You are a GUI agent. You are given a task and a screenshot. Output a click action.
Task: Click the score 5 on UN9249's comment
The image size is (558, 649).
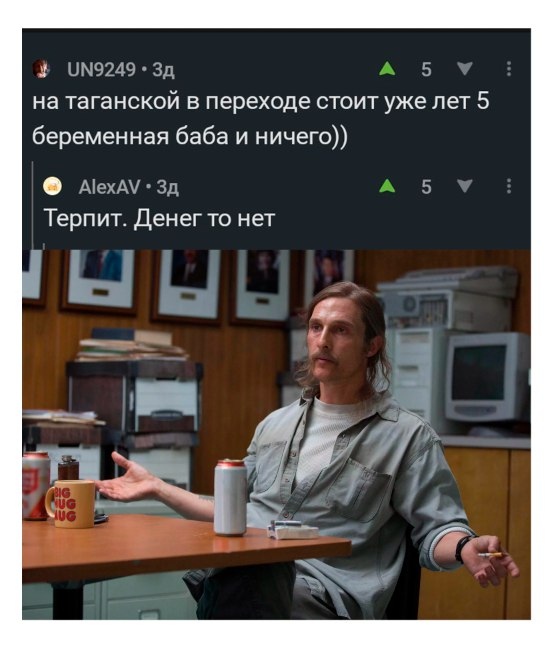click(x=426, y=70)
